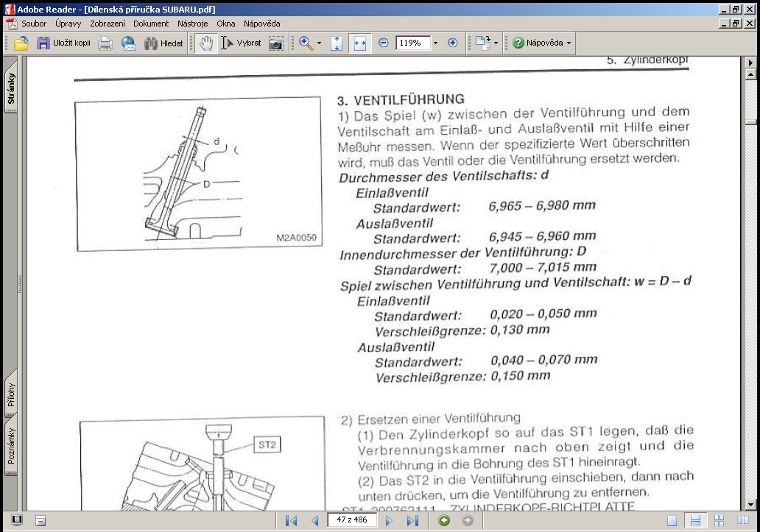760x532 pixels.
Task: Click the page number field 47 z 486
Action: coord(352,520)
